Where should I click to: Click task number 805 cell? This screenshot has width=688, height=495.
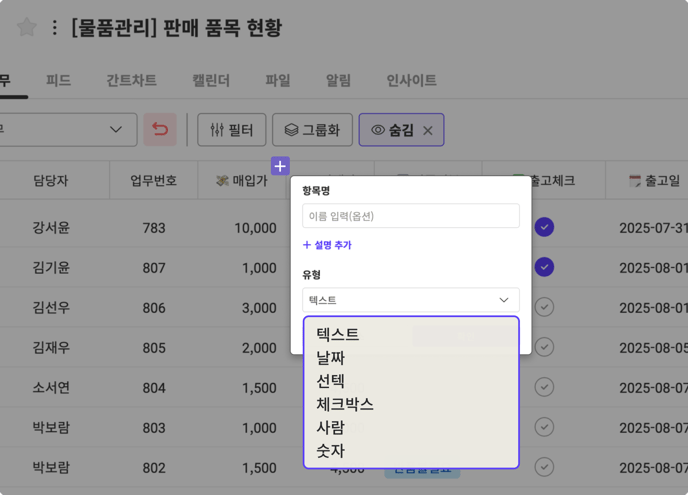(x=154, y=348)
